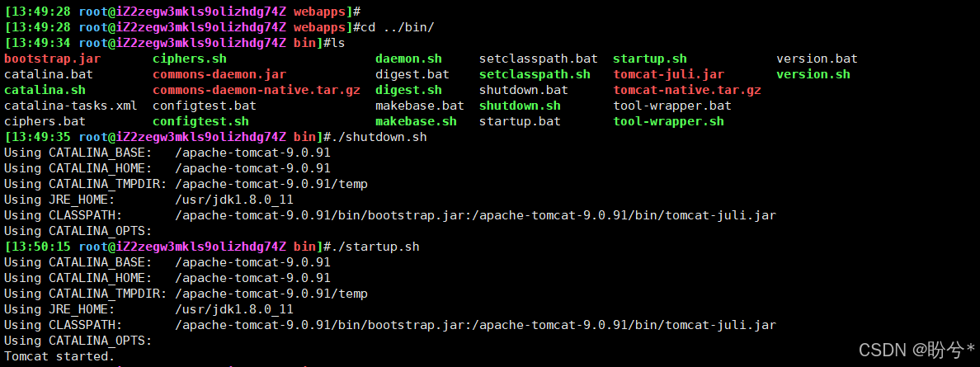Select the catalina-tasks.xml file name
The height and width of the screenshot is (367, 980).
[71, 106]
